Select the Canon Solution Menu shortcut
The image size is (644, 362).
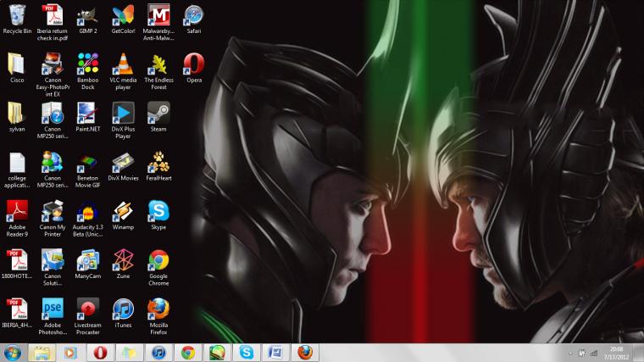(x=53, y=268)
